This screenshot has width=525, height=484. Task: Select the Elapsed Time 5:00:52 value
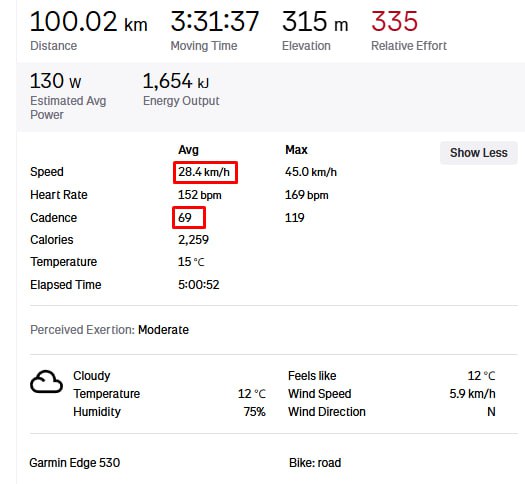point(199,285)
